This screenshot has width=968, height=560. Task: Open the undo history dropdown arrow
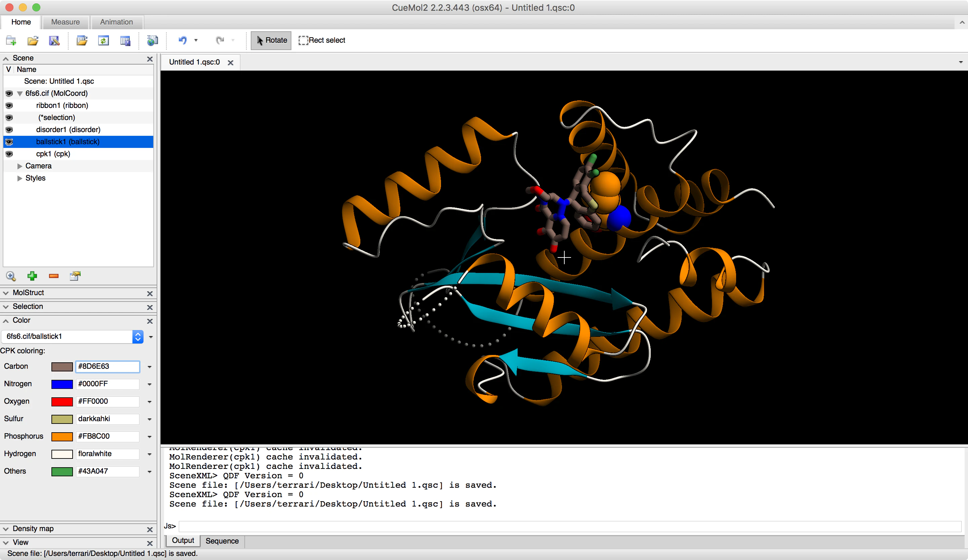tap(196, 40)
